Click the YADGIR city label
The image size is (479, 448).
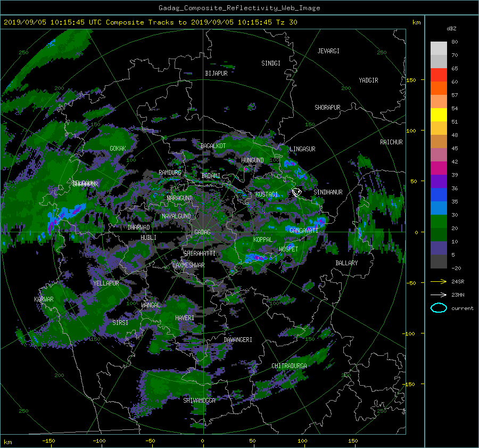click(368, 80)
